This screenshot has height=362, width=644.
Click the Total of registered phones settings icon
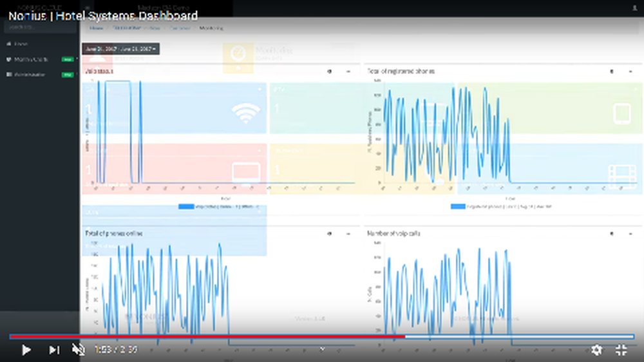[612, 71]
